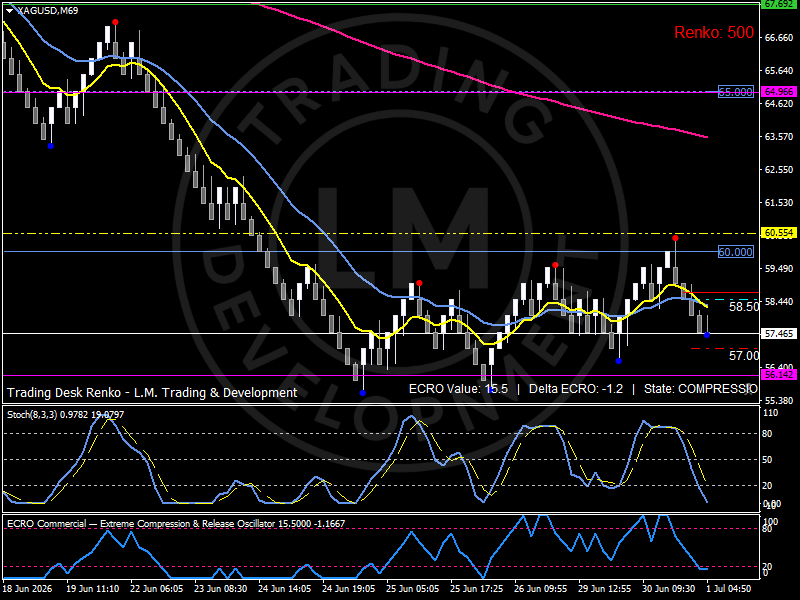Select red dot above the 19 Jun peak candle
The image size is (800, 600).
pos(115,22)
